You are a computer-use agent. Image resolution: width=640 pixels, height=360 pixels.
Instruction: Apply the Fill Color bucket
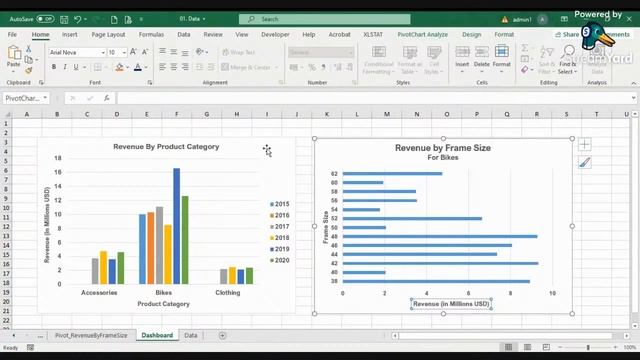(x=119, y=67)
